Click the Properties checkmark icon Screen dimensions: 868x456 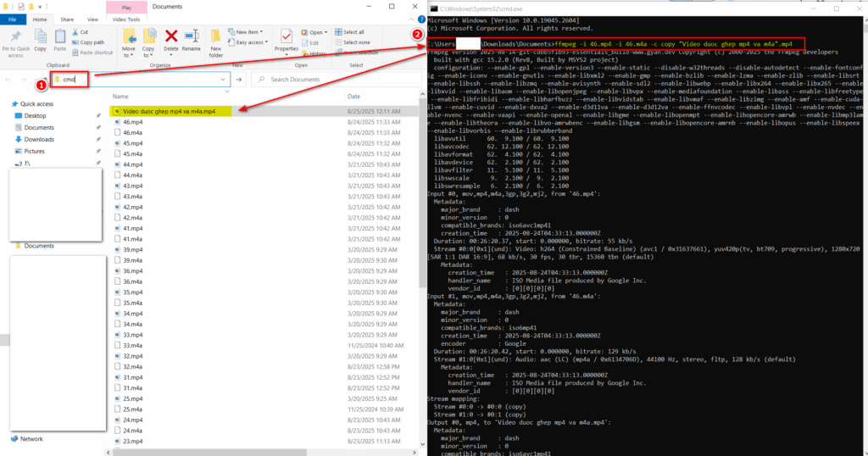287,37
